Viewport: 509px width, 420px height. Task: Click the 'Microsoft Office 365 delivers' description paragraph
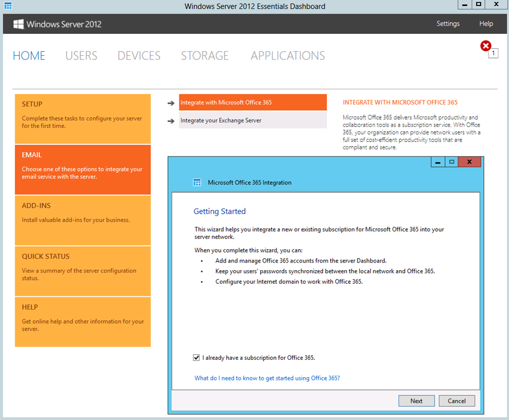click(412, 132)
